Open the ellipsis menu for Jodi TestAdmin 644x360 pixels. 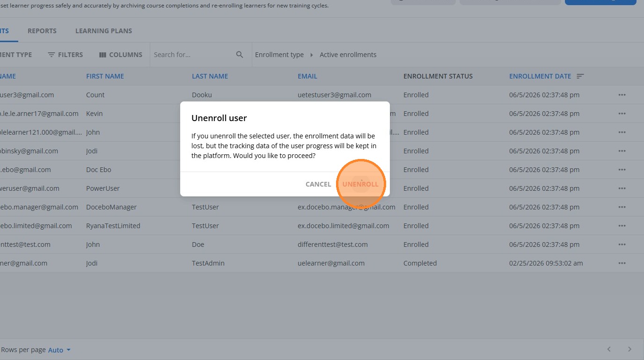(622, 263)
